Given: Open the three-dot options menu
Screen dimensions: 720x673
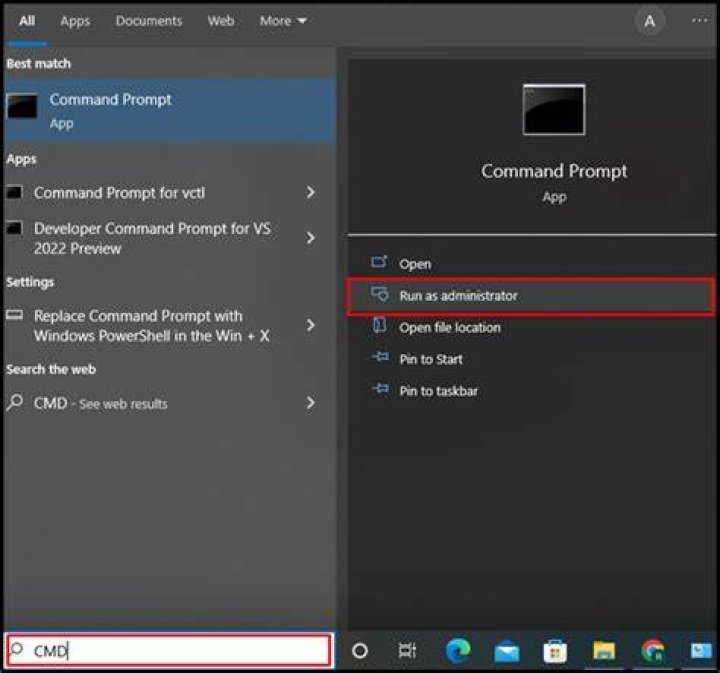Looking at the screenshot, I should tap(699, 21).
